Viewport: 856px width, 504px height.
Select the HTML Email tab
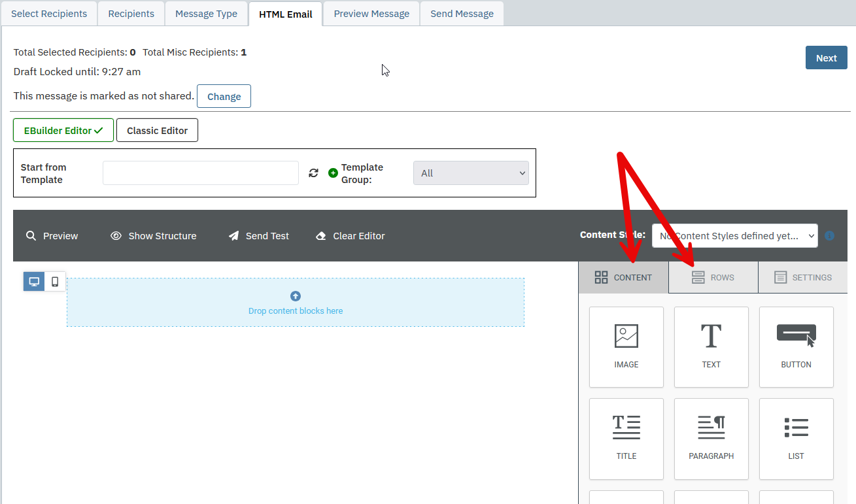coord(286,14)
